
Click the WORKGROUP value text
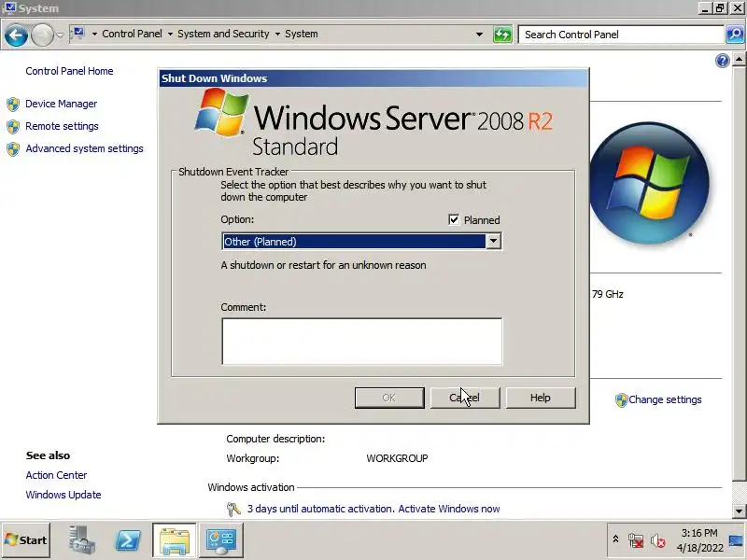(397, 458)
